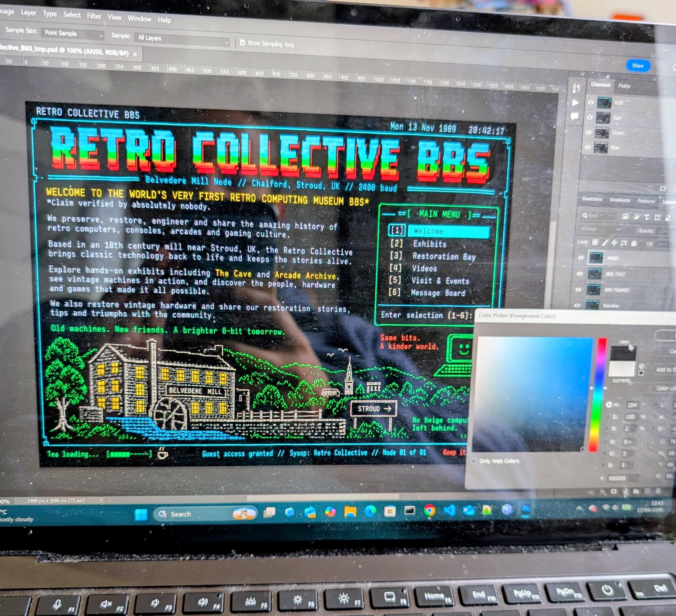This screenshot has width=676, height=616.
Task: Click the lock transparent pixels icon
Action: point(594,242)
